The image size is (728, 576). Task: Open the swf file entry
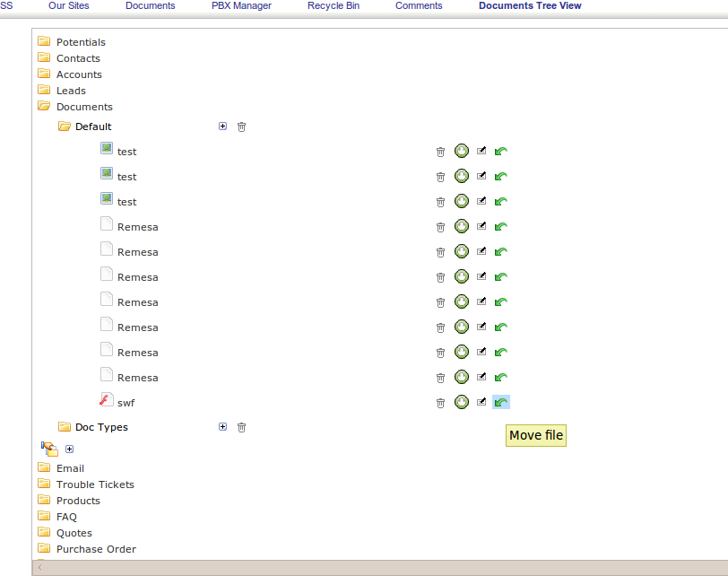(126, 403)
